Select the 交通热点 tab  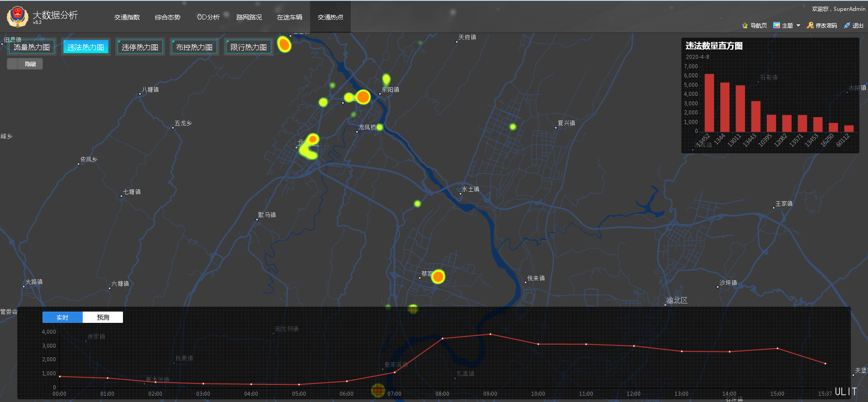330,17
